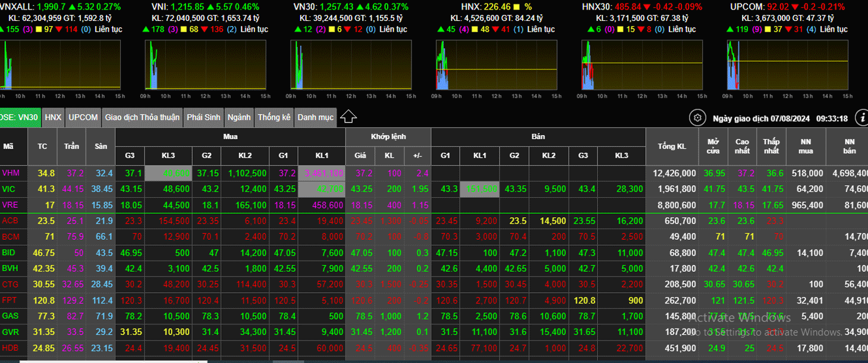Select the GAS stock symbol
Screen dimensions: 868x363
coord(10,315)
